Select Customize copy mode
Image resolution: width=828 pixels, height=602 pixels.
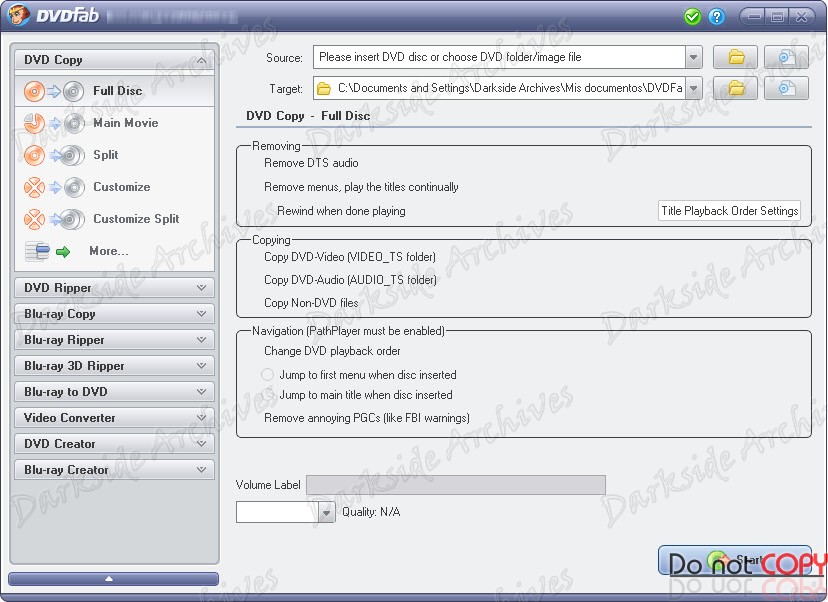point(115,187)
